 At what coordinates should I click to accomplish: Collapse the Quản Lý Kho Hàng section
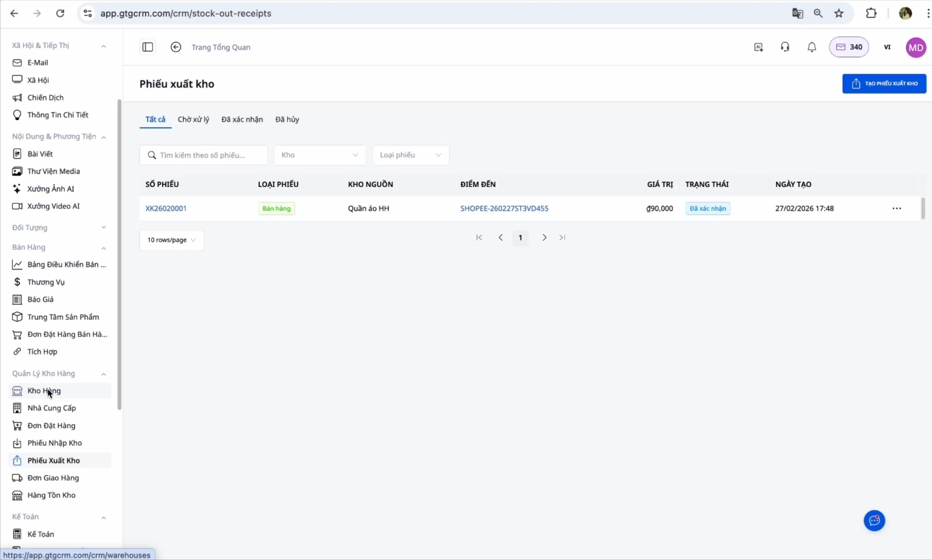coord(103,374)
